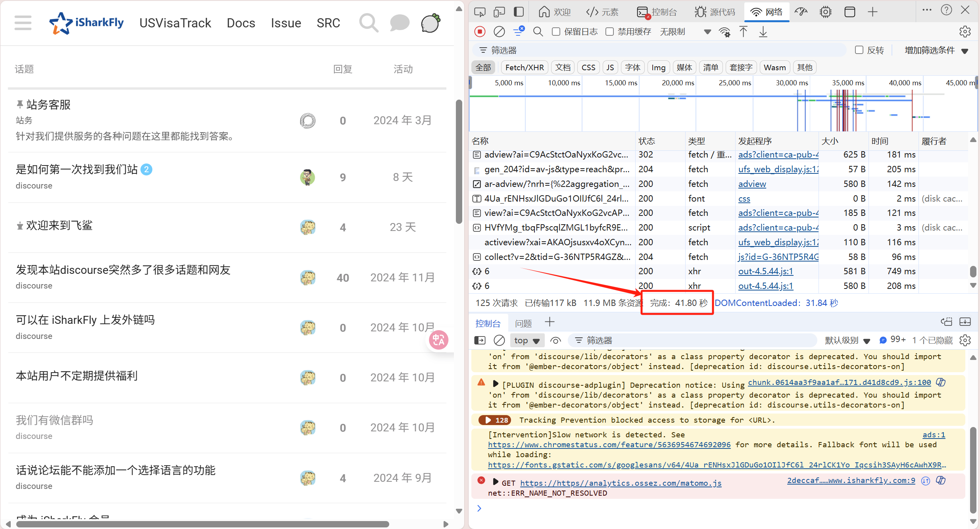Screen dimensions: 980x529
Task: Open the 默认级别 log level dropdown
Action: tap(847, 340)
